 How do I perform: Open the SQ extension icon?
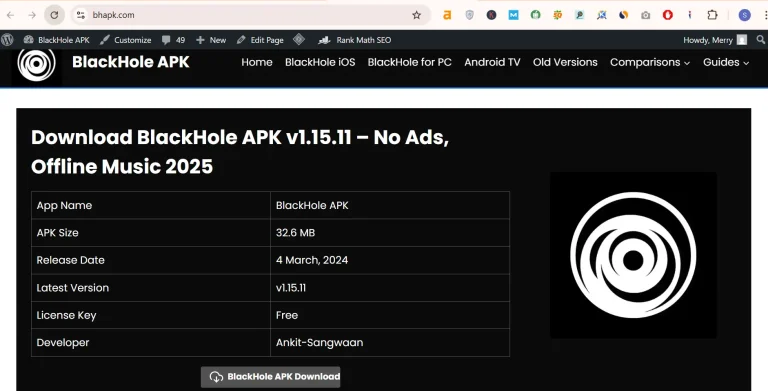557,15
